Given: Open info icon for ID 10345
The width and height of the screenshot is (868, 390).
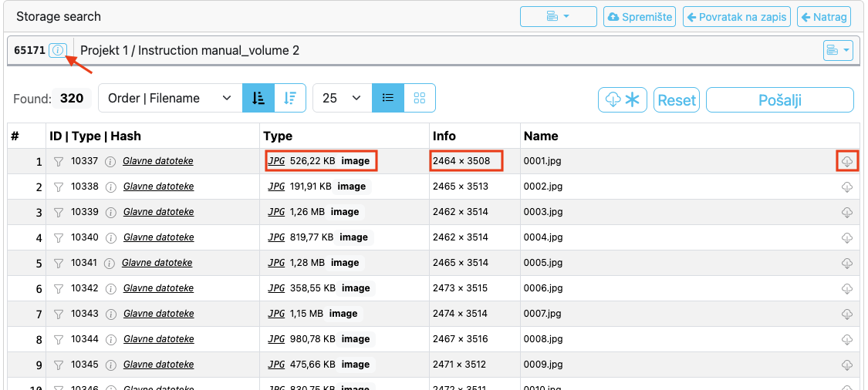Looking at the screenshot, I should (110, 365).
